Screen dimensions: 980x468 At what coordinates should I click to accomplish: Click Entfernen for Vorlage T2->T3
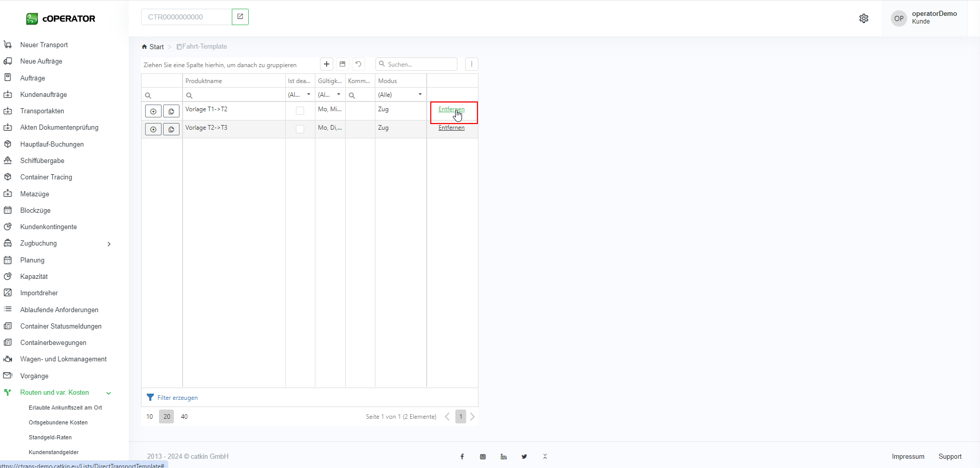click(x=451, y=128)
